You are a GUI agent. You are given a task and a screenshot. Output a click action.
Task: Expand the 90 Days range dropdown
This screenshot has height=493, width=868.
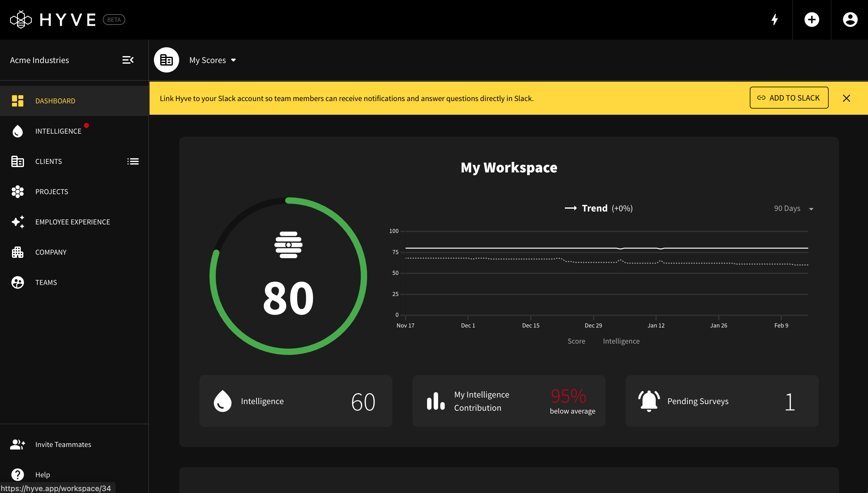coord(794,208)
